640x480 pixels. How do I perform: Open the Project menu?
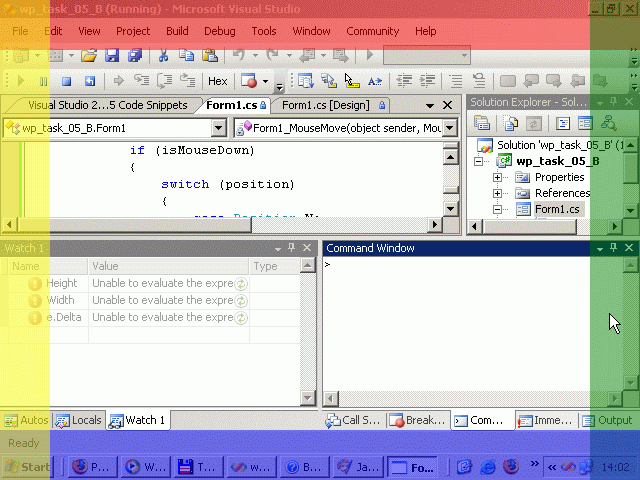point(133,31)
